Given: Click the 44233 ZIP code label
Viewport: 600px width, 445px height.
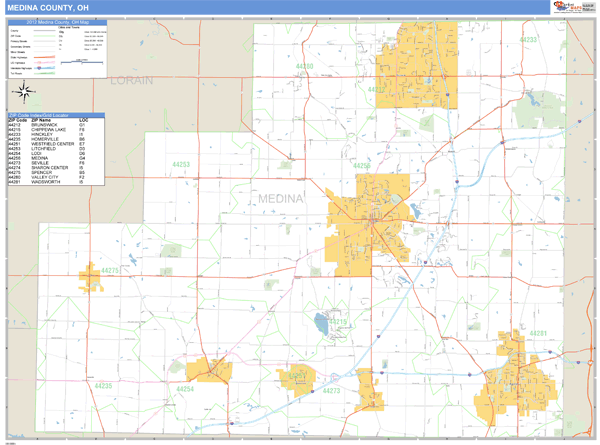Looking at the screenshot, I should pyautogui.click(x=528, y=40).
